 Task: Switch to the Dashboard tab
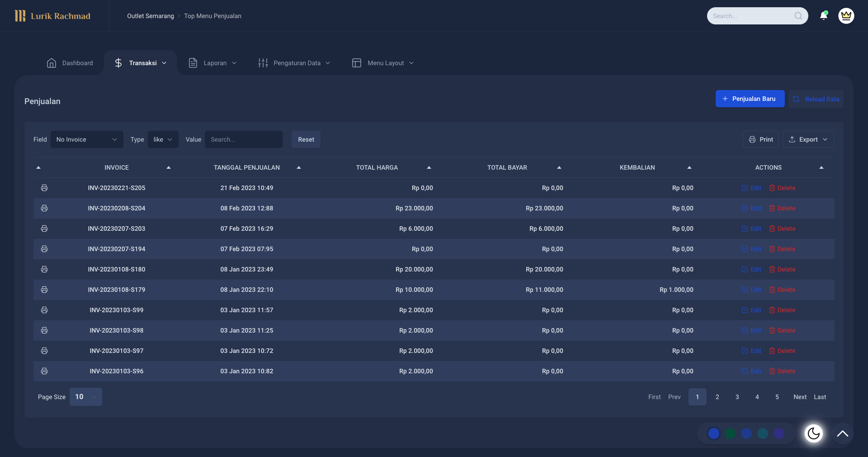point(70,63)
